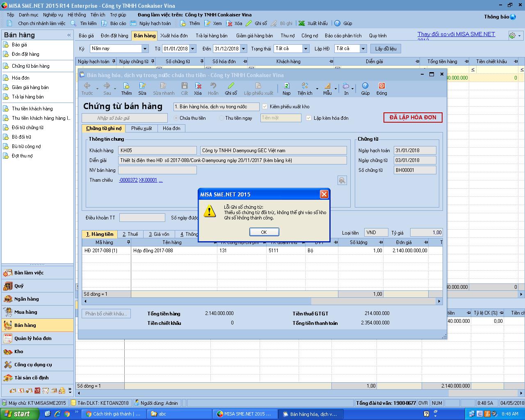Click the reference link XK00001
Image resolution: width=525 pixels, height=420 pixels.
[148, 180]
